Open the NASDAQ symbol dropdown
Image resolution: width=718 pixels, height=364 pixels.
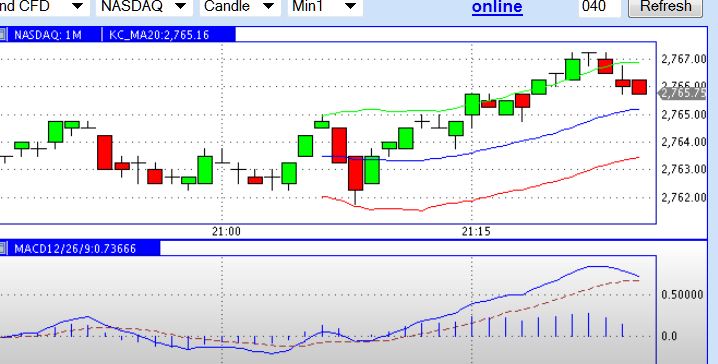pos(144,6)
